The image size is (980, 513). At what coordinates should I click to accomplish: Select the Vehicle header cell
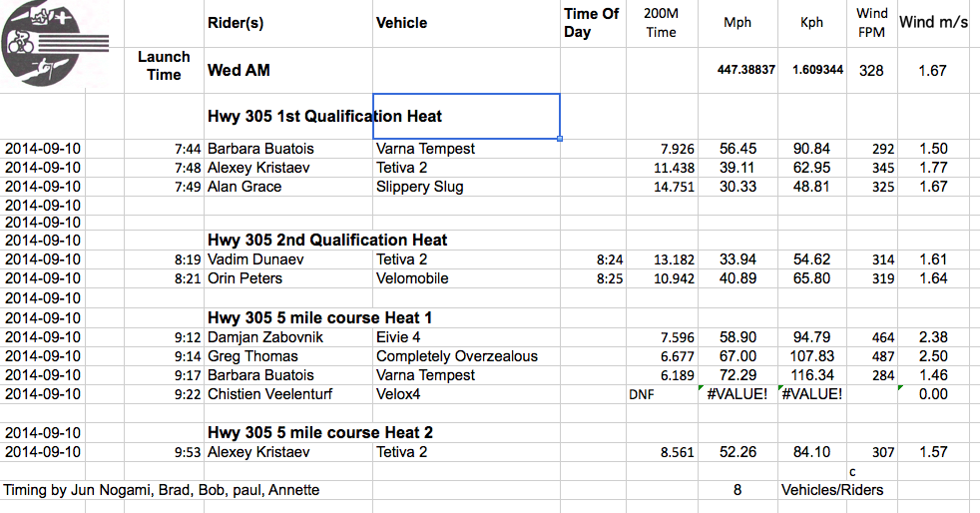point(466,23)
